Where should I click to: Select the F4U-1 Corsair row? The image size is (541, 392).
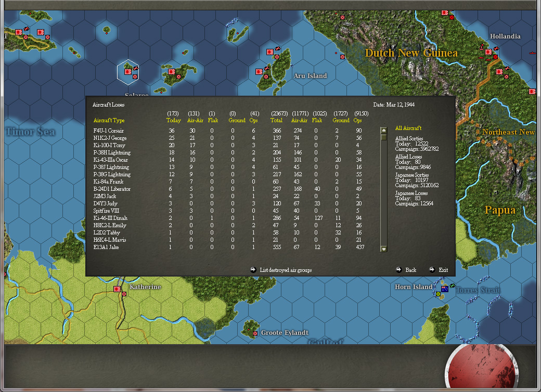(229, 130)
